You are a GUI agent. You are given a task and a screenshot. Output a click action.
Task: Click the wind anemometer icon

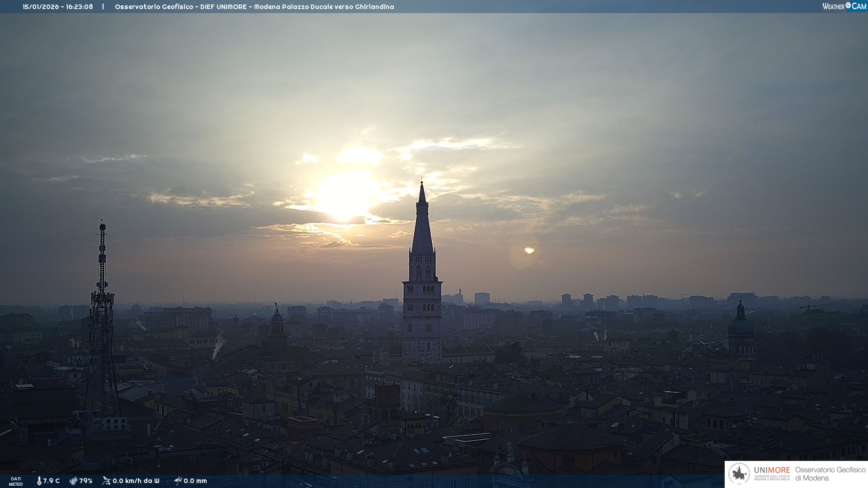[106, 481]
